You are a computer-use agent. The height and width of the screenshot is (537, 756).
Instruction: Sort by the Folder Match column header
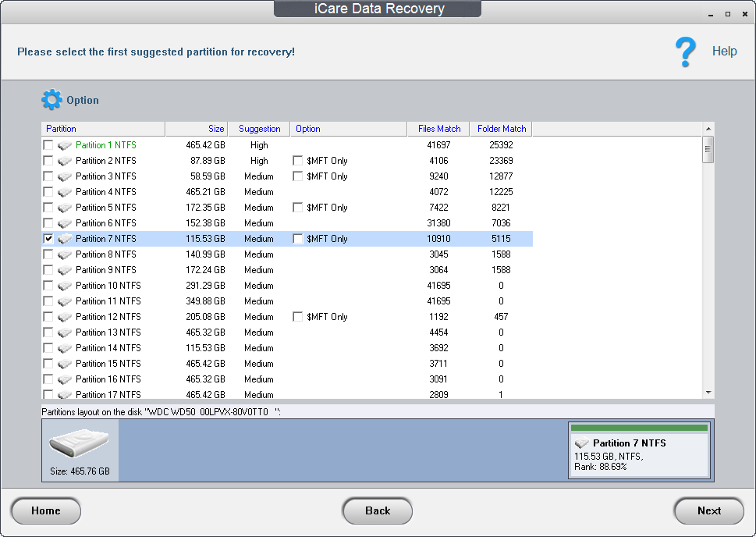[502, 129]
